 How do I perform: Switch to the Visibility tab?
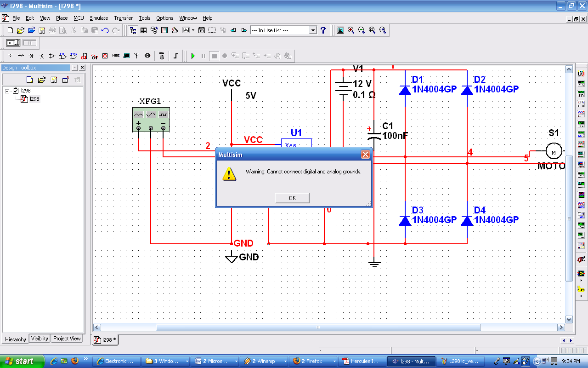40,339
